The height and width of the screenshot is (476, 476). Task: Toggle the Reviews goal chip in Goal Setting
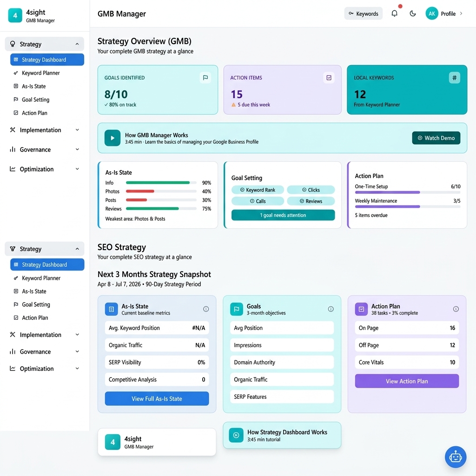tap(311, 201)
